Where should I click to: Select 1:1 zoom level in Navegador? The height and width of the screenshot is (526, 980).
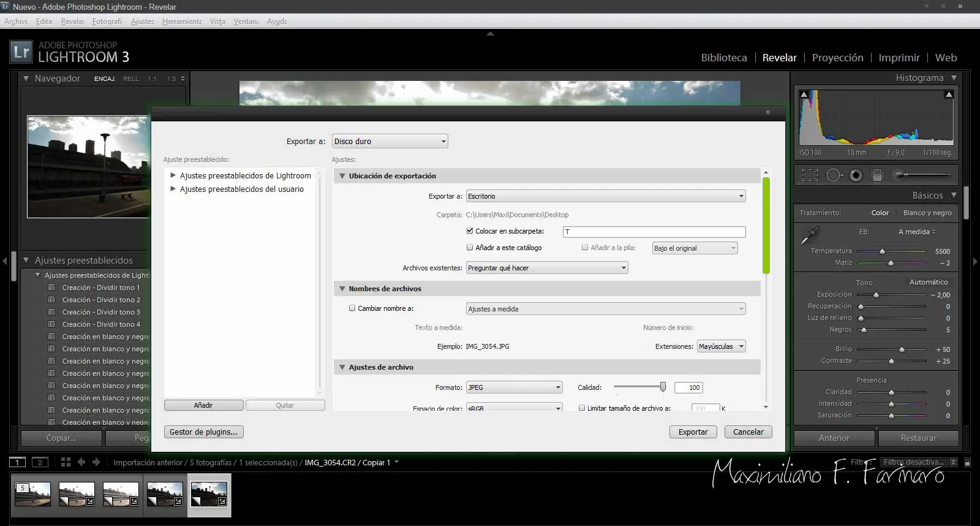pyautogui.click(x=152, y=78)
